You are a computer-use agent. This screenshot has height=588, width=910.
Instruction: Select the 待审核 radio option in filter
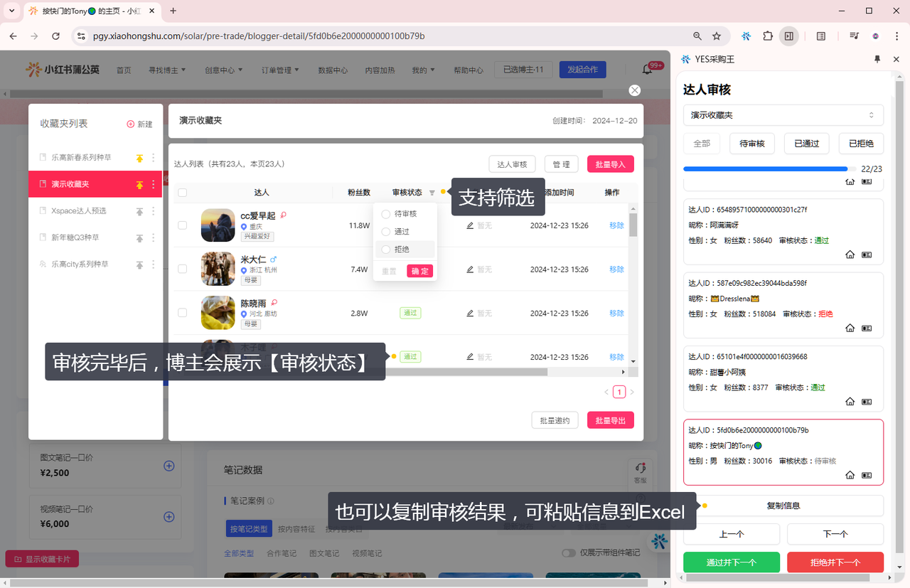click(x=386, y=214)
